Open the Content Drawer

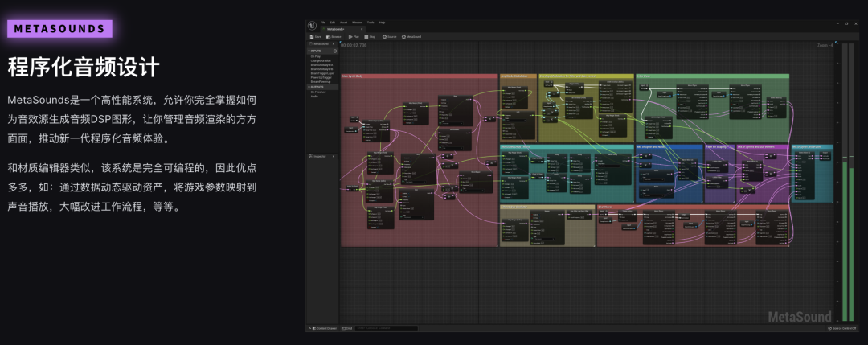pyautogui.click(x=322, y=328)
